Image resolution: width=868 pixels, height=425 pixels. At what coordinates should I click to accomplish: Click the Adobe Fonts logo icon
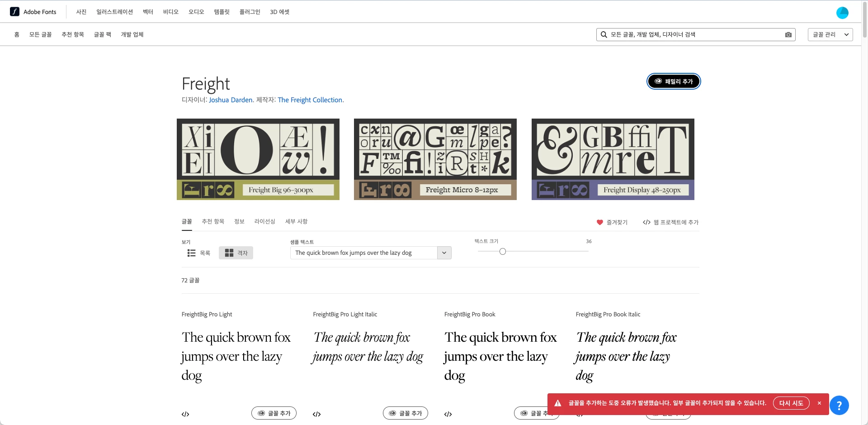(x=15, y=12)
